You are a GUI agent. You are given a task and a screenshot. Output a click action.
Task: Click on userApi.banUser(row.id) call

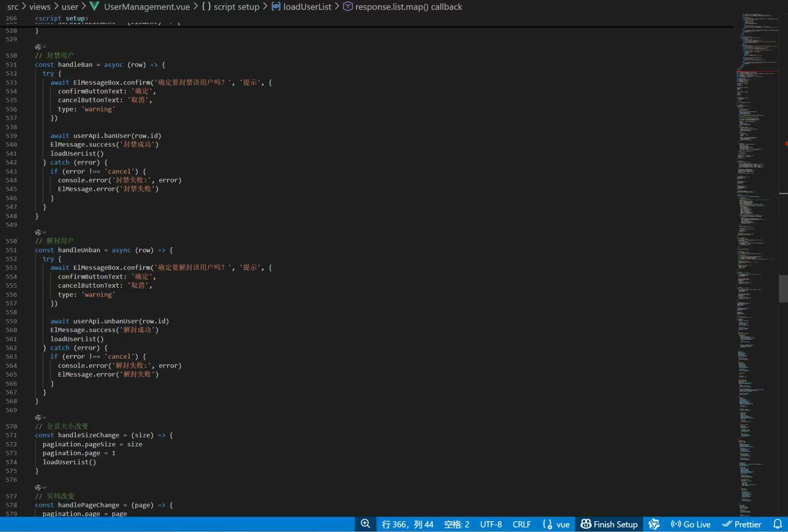coord(117,135)
